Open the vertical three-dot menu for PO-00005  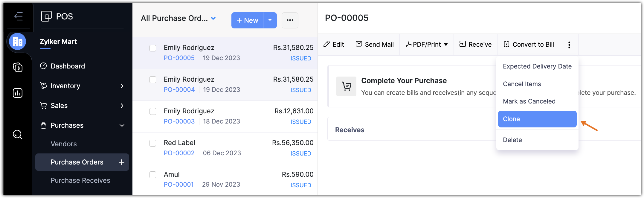[569, 45]
